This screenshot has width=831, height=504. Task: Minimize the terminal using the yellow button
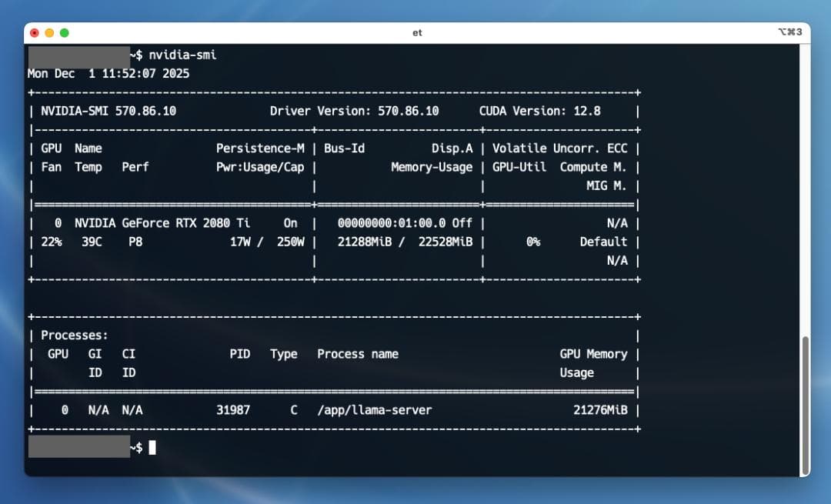(x=49, y=32)
